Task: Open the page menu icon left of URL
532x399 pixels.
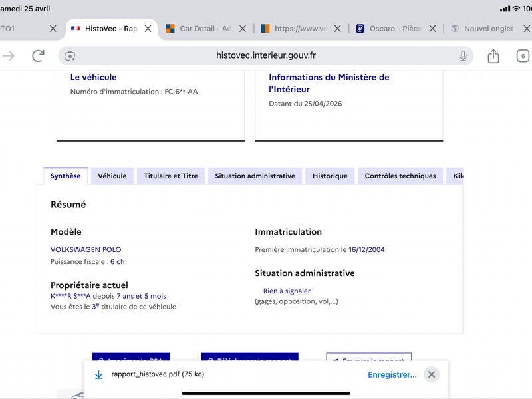Action: point(70,56)
